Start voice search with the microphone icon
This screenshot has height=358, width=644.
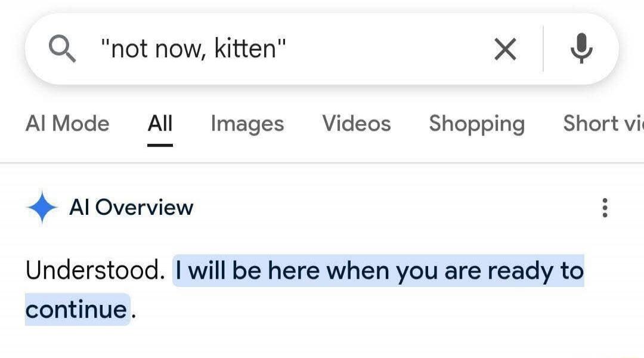(581, 49)
